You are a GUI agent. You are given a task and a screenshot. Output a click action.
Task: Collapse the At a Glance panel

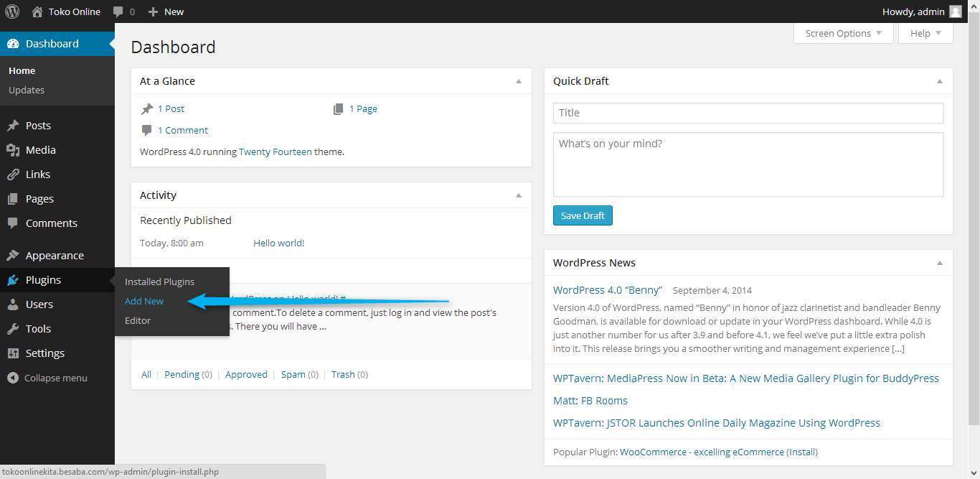(519, 81)
